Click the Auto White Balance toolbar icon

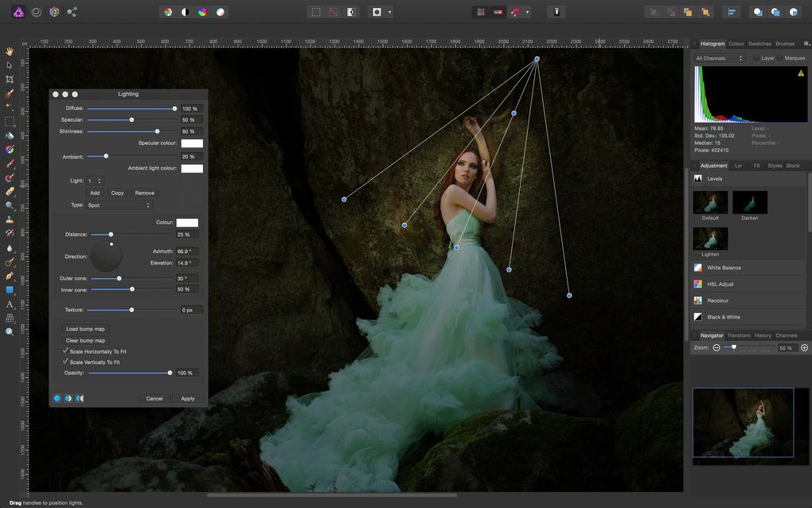click(221, 12)
